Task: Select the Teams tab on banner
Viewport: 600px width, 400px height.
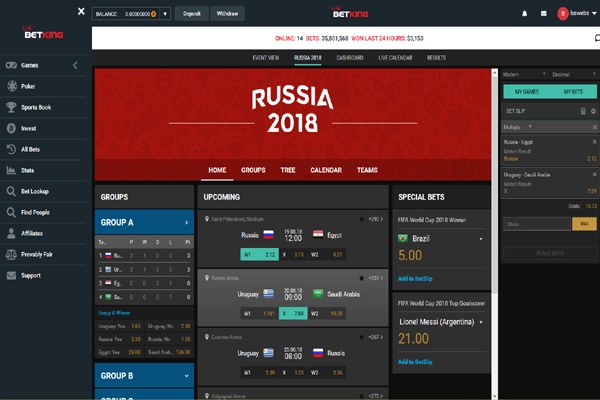Action: tap(367, 170)
